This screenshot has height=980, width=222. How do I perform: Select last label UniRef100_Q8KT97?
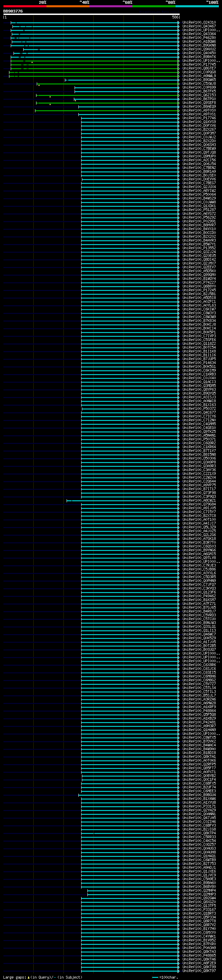pyautogui.click(x=199, y=971)
